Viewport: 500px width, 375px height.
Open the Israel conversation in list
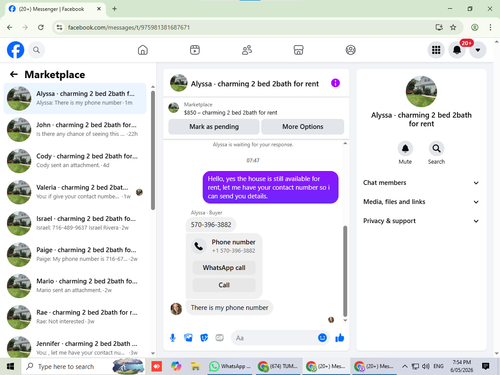pyautogui.click(x=75, y=223)
